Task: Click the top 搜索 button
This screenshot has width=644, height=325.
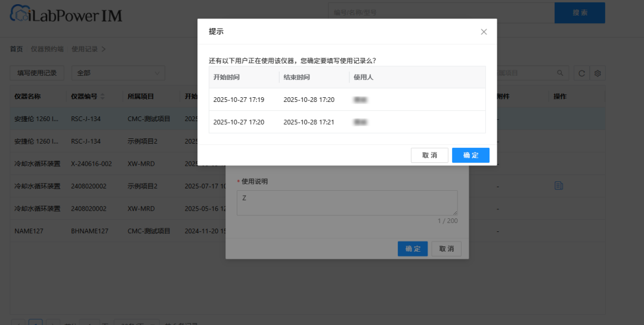Action: tap(580, 13)
